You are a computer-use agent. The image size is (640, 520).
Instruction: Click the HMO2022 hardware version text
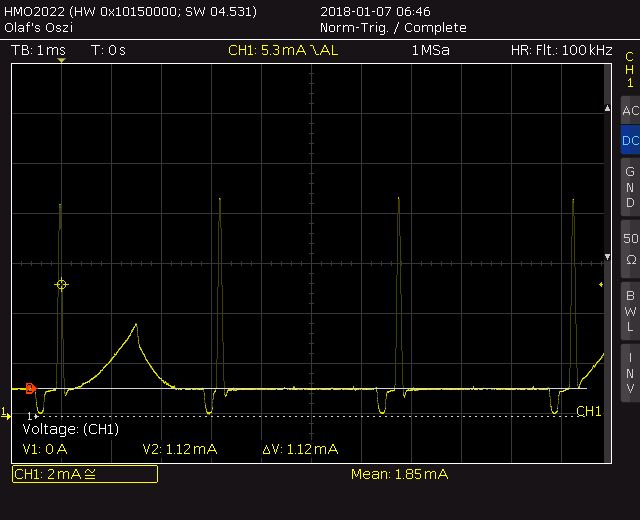coord(130,11)
